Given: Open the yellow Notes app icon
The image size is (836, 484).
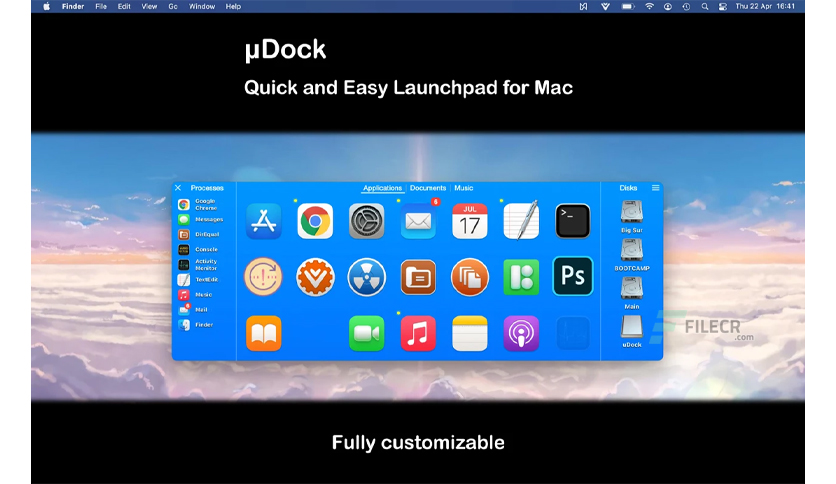Looking at the screenshot, I should (469, 334).
